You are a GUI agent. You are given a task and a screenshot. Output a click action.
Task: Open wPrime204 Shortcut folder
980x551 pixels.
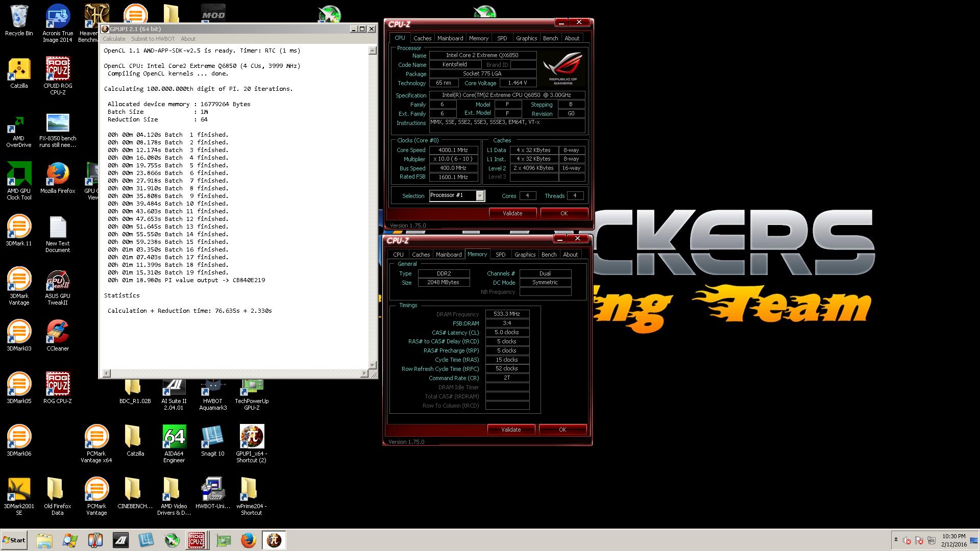pos(252,496)
